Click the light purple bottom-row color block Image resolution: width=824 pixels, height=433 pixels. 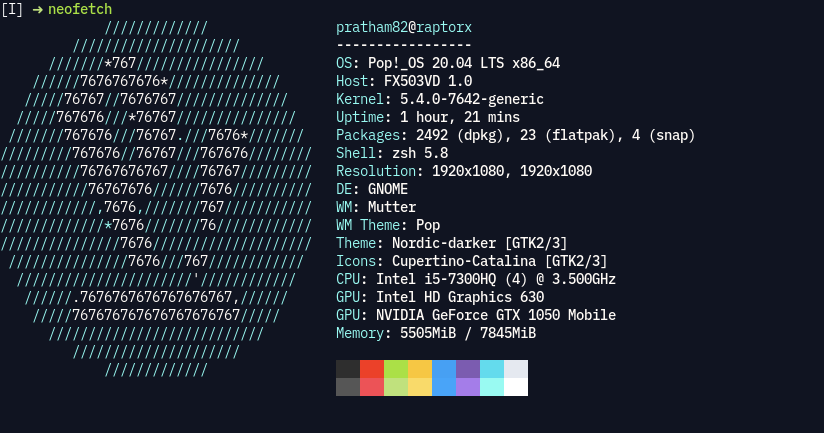[468, 387]
